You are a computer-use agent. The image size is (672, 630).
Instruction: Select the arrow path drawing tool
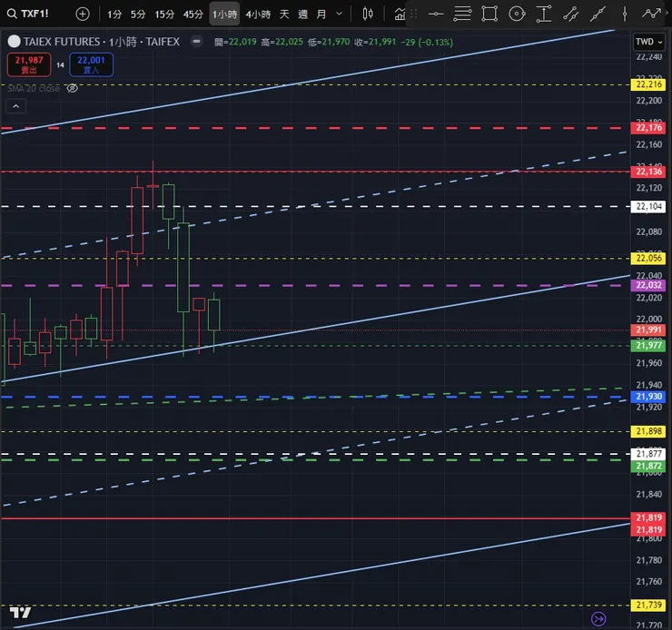(x=651, y=15)
